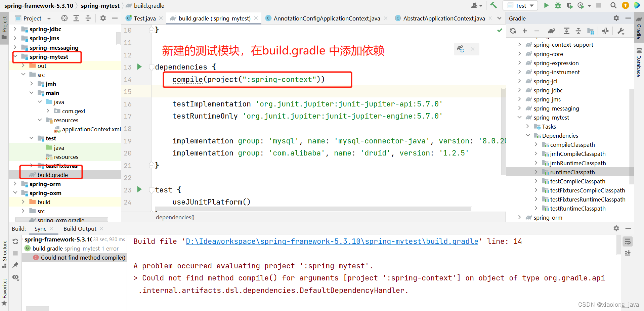Expand all icon in Project panel header

point(76,18)
